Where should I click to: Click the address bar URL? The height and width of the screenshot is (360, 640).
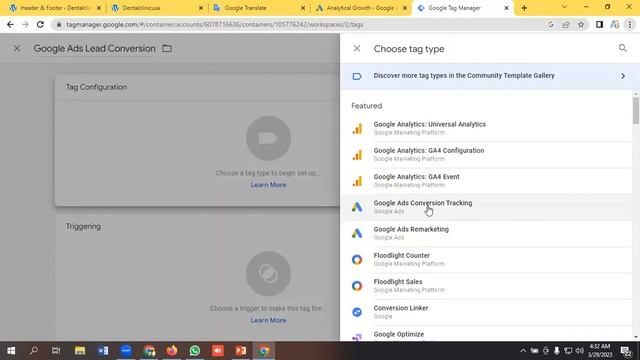215,24
